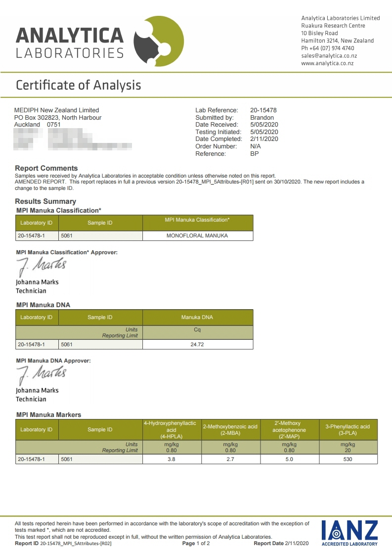Image resolution: width=392 pixels, height=555 pixels.
Task: Select the 'PO Box 302823, North Harbour' line
Action: [58, 118]
